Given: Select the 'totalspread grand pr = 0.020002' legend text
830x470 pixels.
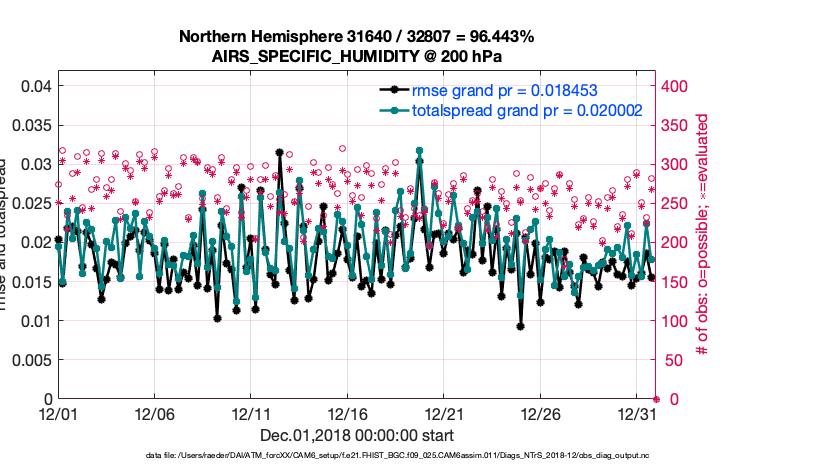Looking at the screenshot, I should coord(527,111).
